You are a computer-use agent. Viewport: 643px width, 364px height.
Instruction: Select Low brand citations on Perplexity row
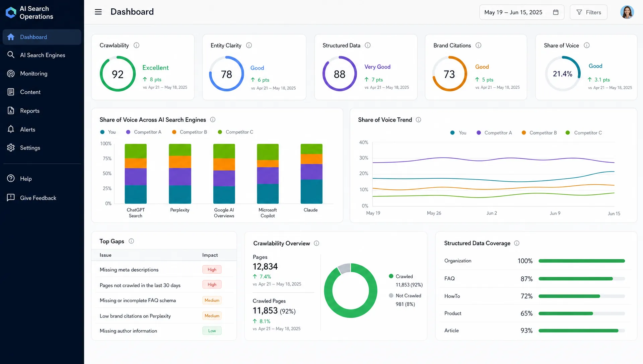164,315
